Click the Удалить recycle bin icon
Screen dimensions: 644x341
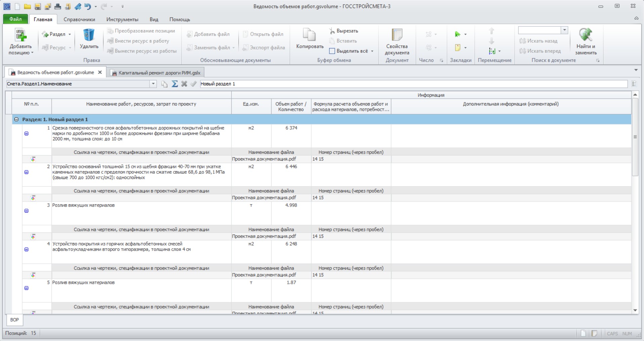[89, 35]
